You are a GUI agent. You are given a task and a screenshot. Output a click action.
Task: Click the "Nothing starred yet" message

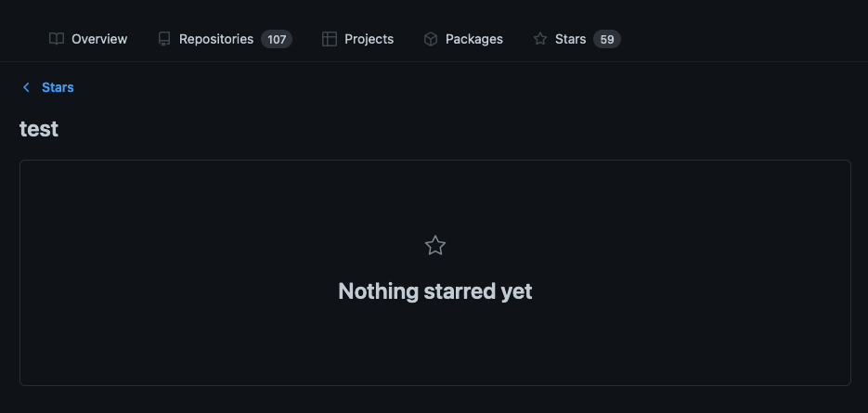coord(434,291)
